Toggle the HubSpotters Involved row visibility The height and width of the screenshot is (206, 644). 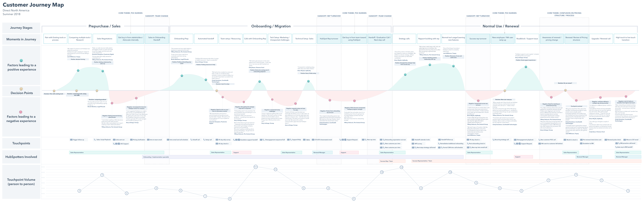coord(21,156)
